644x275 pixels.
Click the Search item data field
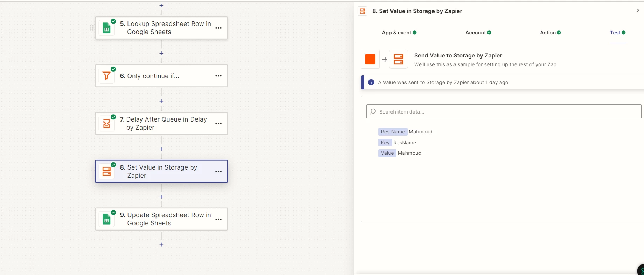click(504, 111)
